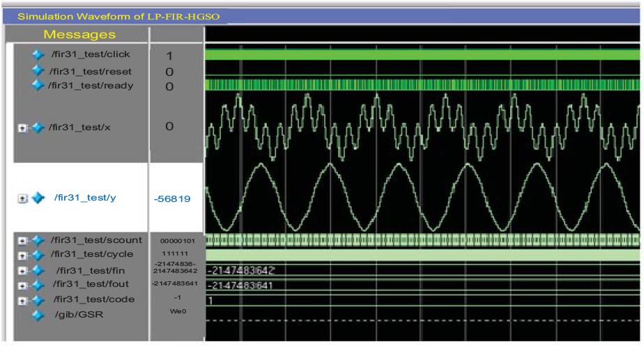Click the diamond icon beside /fir31_test/scount

click(36, 241)
